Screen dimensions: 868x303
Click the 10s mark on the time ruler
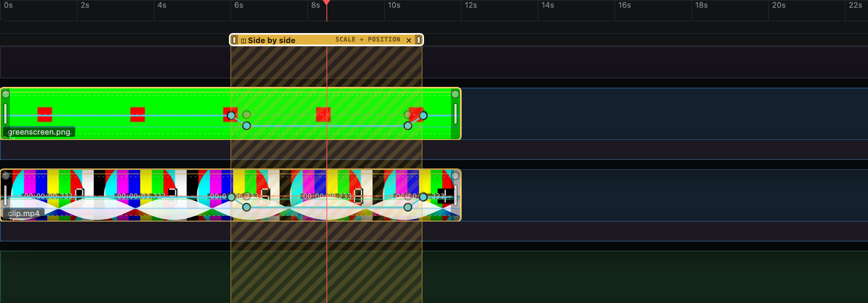394,5
